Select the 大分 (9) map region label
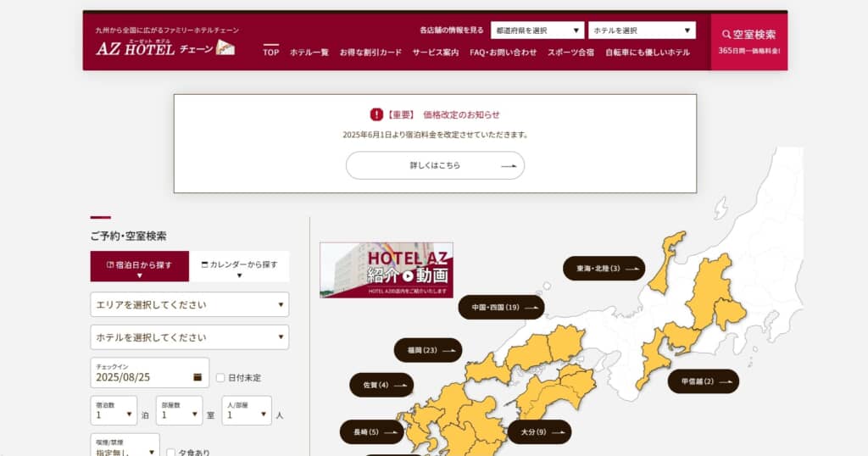The image size is (868, 456). pyautogui.click(x=538, y=432)
